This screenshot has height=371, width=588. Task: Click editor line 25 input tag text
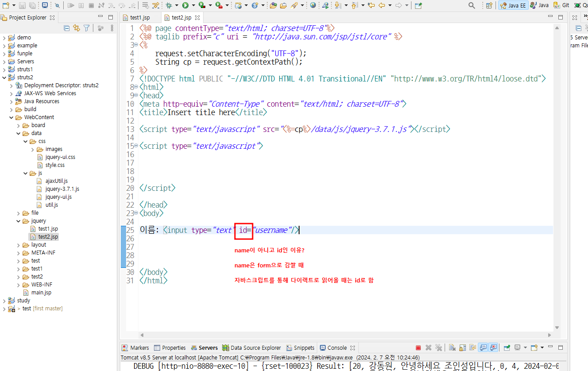click(x=231, y=230)
